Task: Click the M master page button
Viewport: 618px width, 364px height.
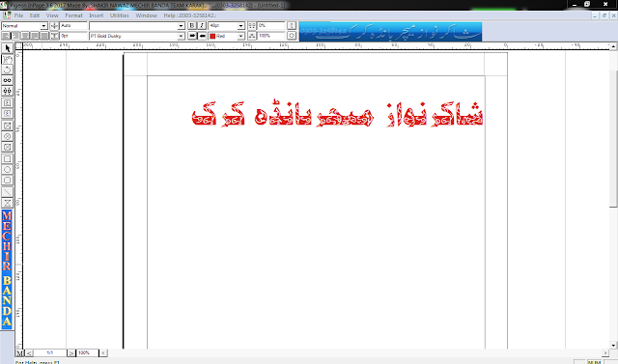Action: [19, 353]
